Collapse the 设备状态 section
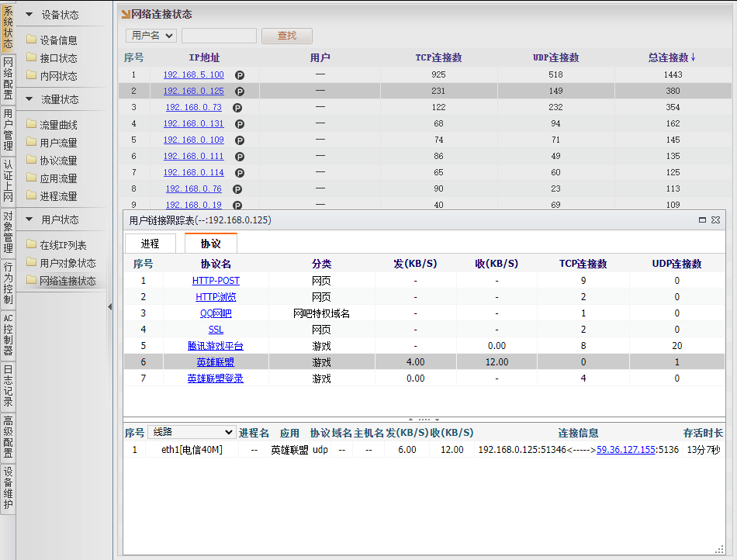The image size is (737, 560). coord(29,15)
